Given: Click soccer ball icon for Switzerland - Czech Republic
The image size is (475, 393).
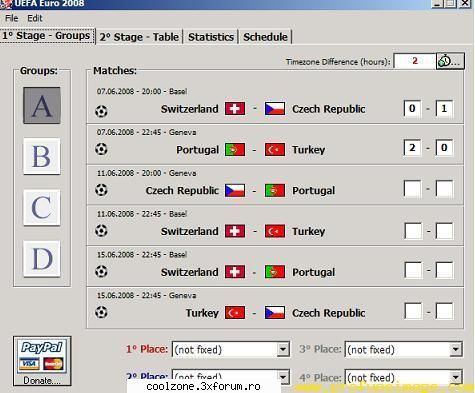Looking at the screenshot, I should coord(101,111).
